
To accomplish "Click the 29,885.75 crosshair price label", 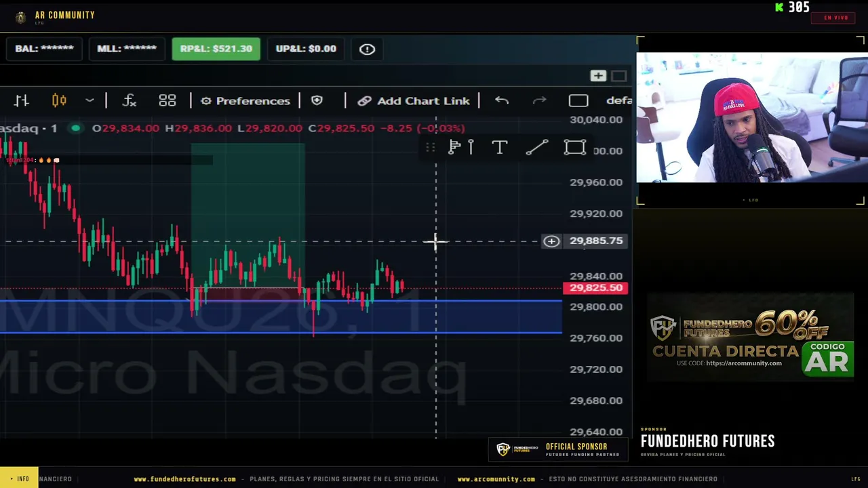I will [596, 241].
